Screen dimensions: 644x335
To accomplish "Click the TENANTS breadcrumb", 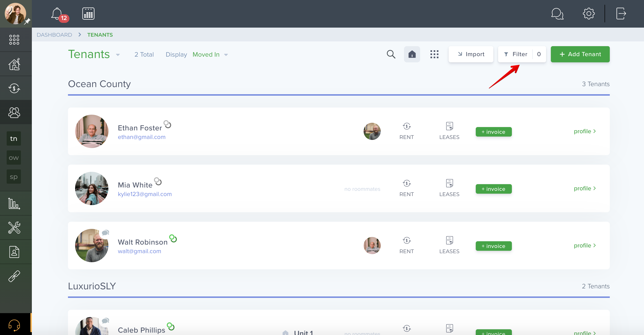I will pos(100,35).
